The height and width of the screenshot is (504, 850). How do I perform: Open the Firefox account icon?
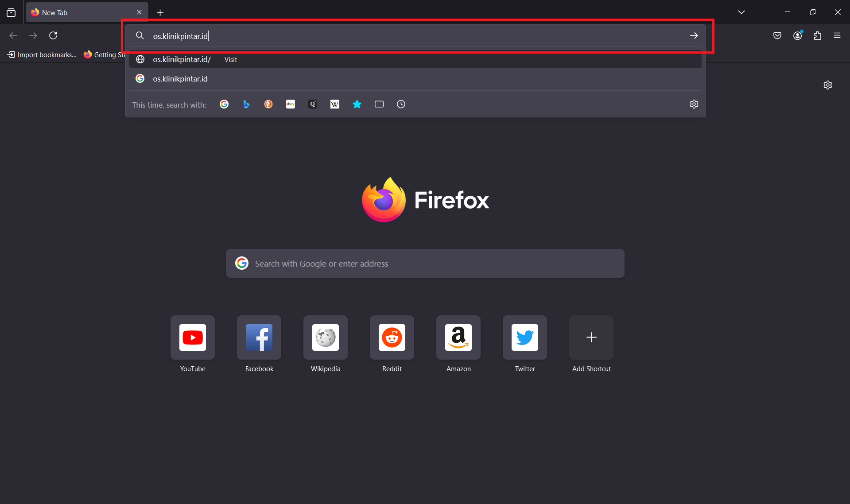click(798, 35)
